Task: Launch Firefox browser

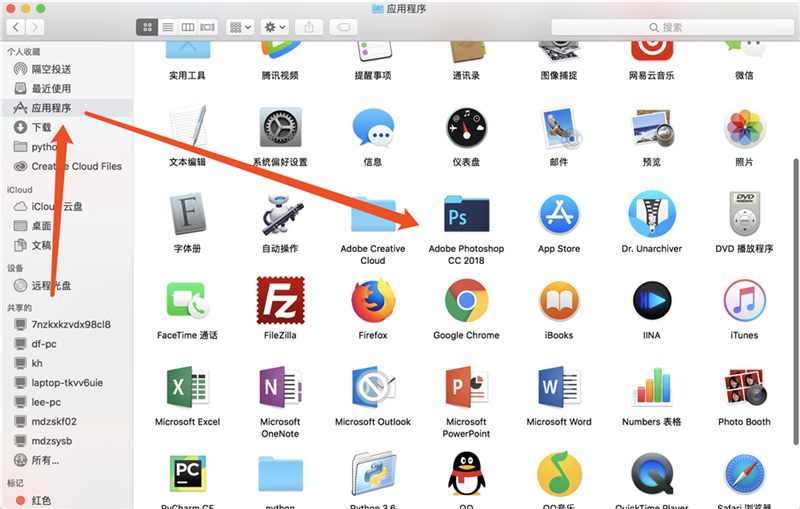Action: (x=373, y=300)
